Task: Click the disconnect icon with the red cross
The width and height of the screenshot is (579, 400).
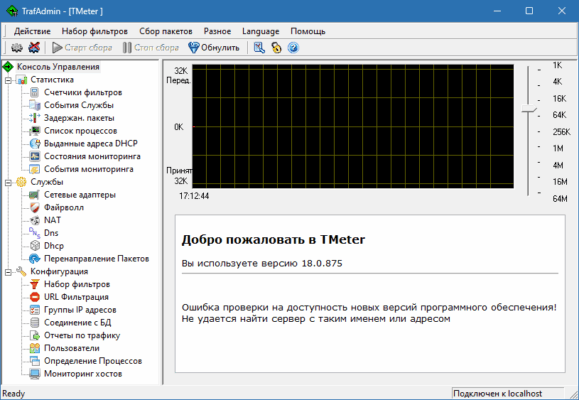Action: (34, 48)
